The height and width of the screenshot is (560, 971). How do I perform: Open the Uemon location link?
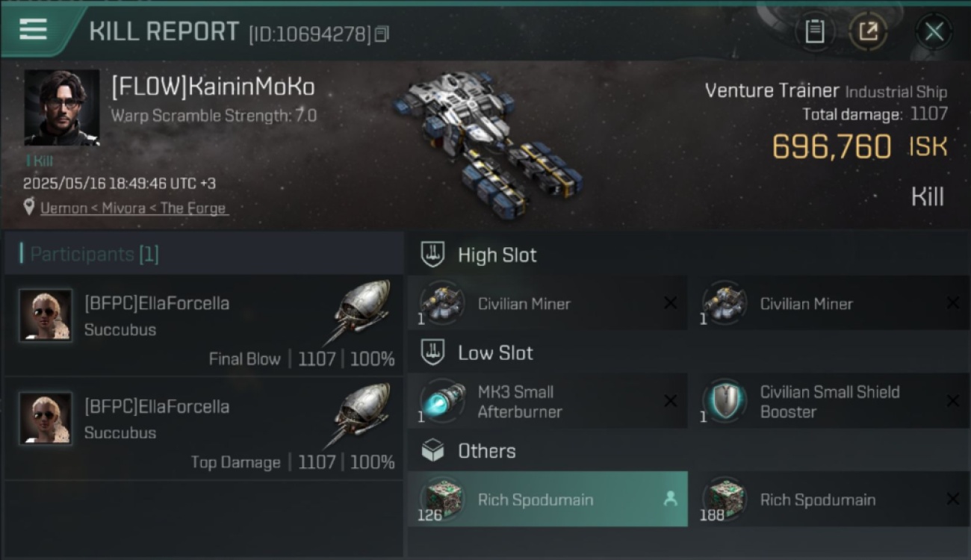(134, 208)
